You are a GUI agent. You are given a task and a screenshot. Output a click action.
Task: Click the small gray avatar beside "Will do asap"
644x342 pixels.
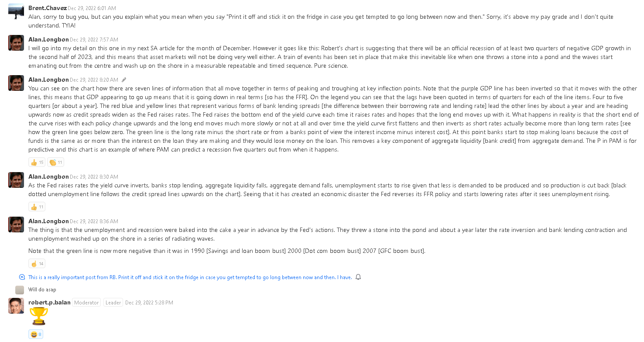point(20,290)
